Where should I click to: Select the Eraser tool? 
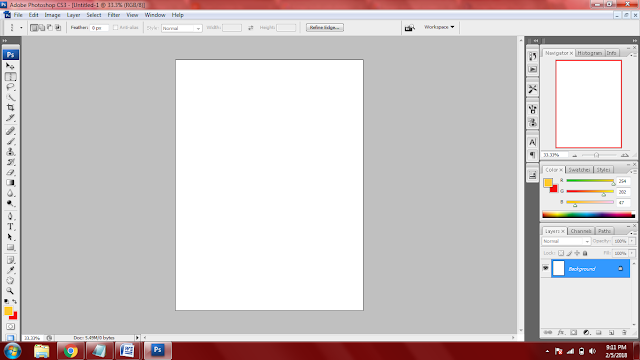point(10,172)
